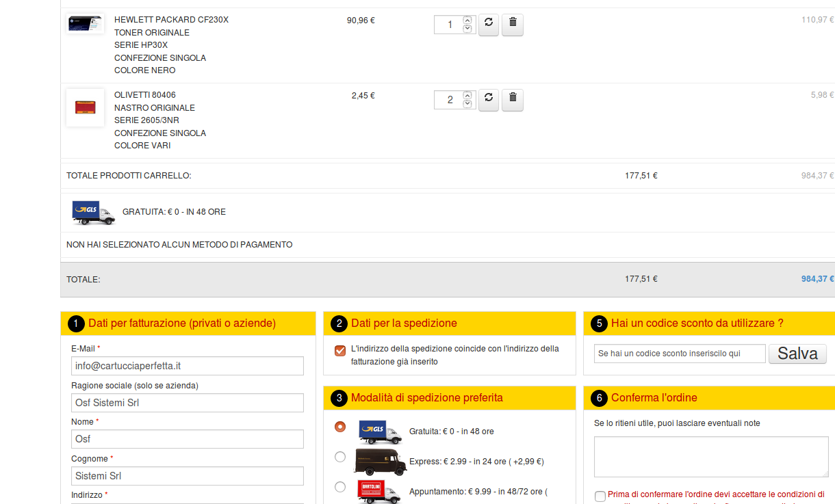Select Appuntamento € 9.99 shipping radio
Viewport: 835px width, 504px height.
(x=340, y=487)
